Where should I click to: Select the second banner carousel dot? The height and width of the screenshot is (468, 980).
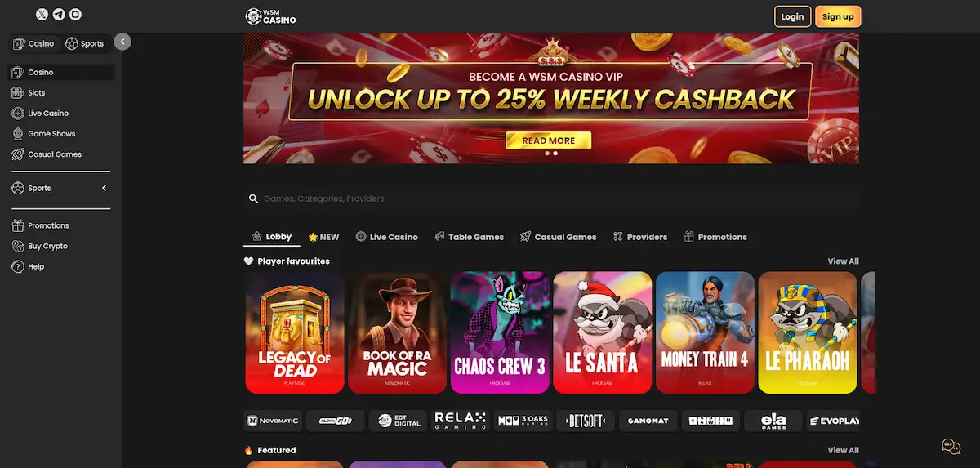[555, 153]
